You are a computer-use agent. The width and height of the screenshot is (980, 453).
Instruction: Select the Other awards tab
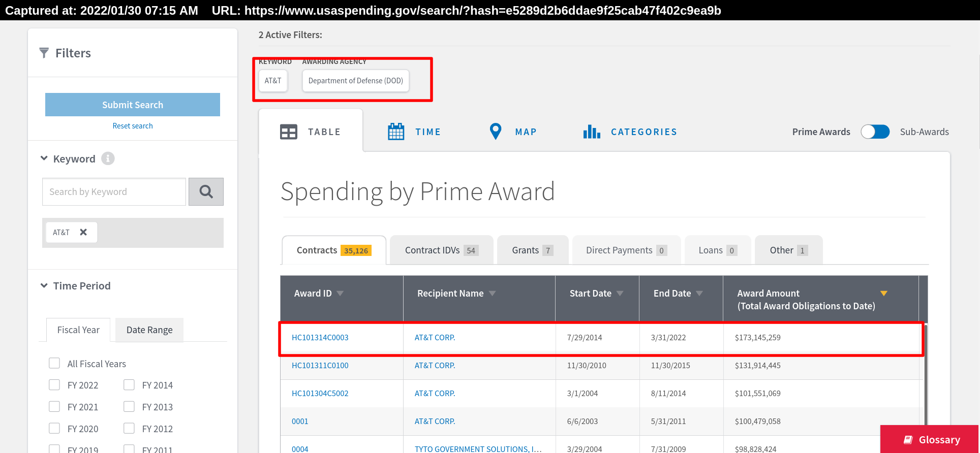[x=788, y=250]
